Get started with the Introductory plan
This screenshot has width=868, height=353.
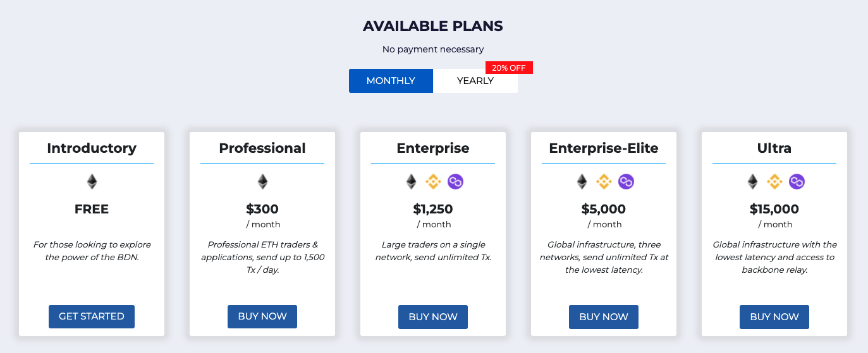coord(92,316)
